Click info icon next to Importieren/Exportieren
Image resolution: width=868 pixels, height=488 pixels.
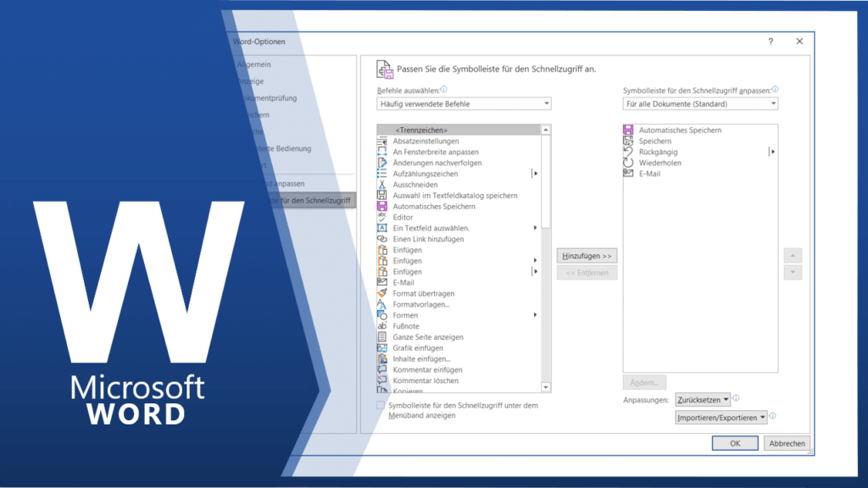click(x=773, y=415)
